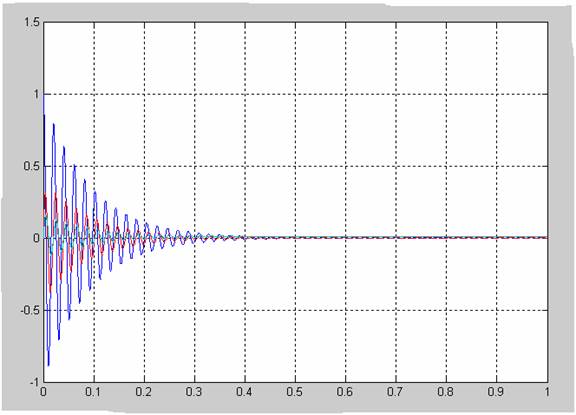
Task: Click the blue curve's peak near 0.8
Action: point(54,125)
